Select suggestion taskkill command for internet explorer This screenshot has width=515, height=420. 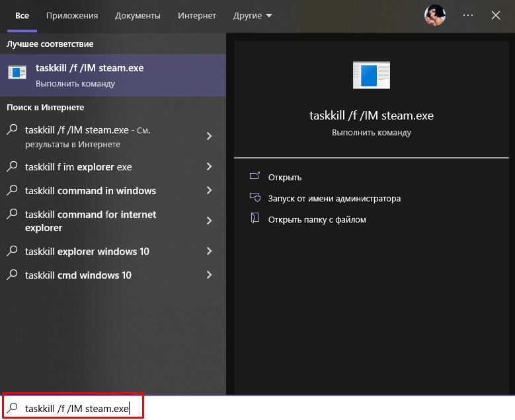[113, 221]
